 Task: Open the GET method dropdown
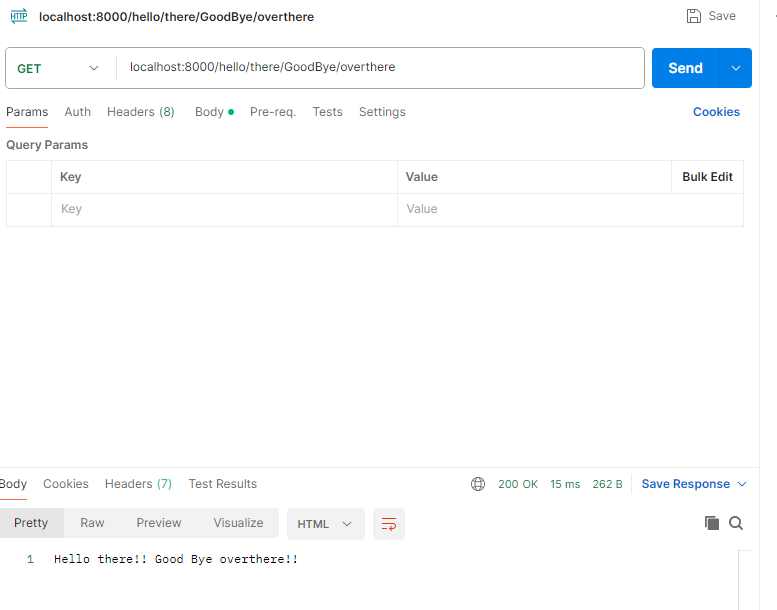[x=58, y=68]
